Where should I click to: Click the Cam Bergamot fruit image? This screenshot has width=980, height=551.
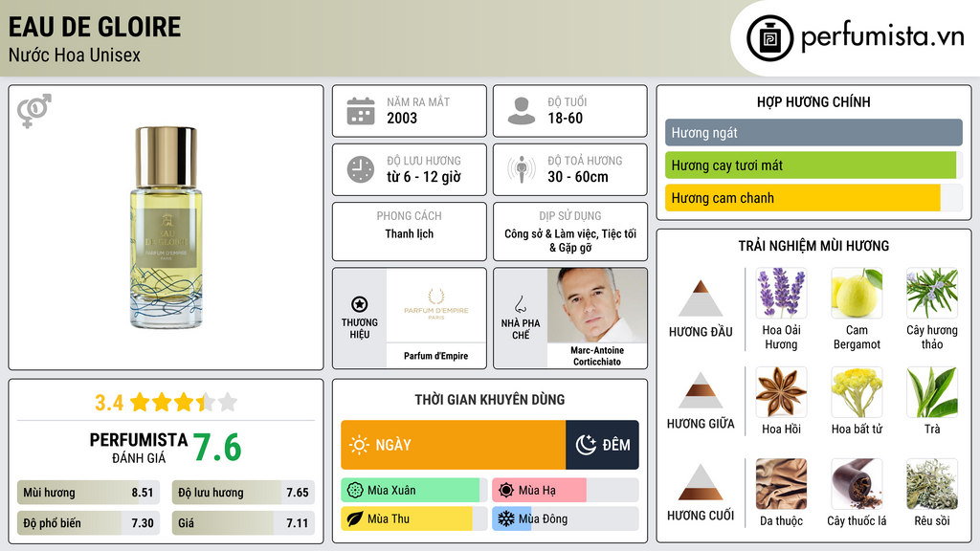click(x=857, y=293)
